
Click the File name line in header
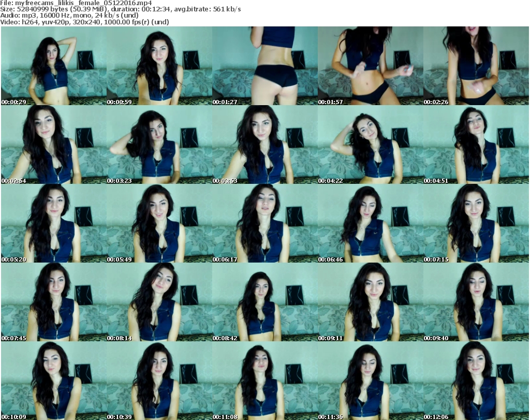[x=76, y=3]
